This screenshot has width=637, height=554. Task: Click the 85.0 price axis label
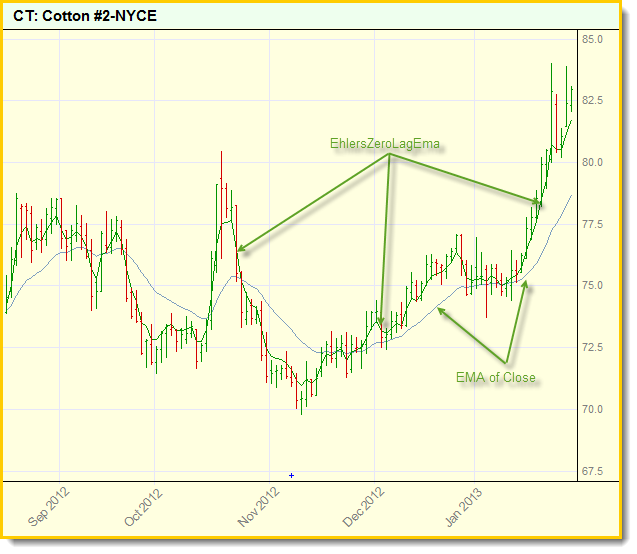tap(593, 39)
